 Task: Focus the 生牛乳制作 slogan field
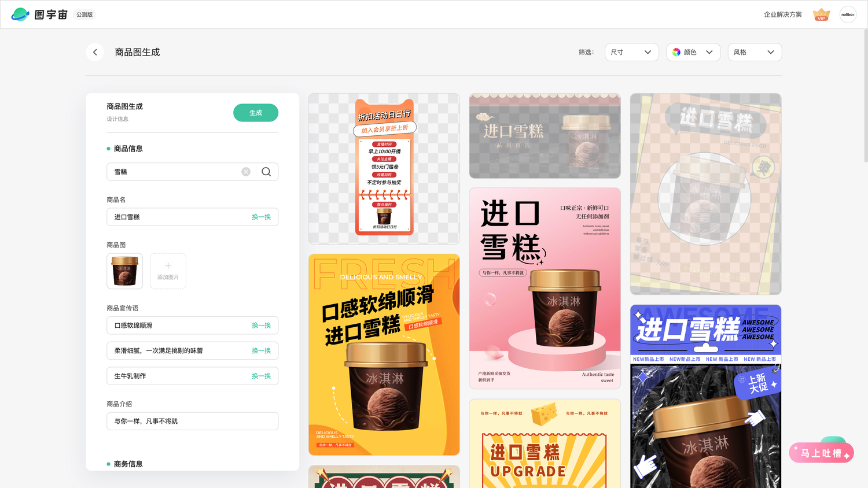[192, 376]
